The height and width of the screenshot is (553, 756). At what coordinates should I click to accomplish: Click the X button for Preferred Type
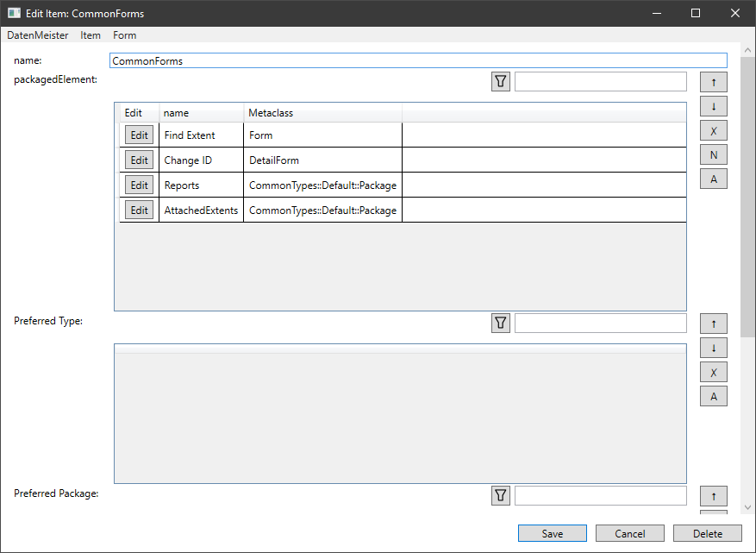pos(714,373)
